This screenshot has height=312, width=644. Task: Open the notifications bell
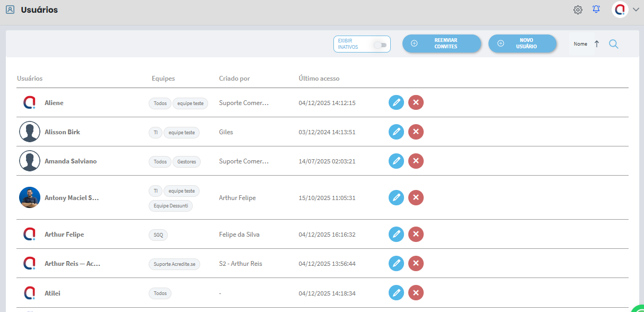pyautogui.click(x=596, y=10)
